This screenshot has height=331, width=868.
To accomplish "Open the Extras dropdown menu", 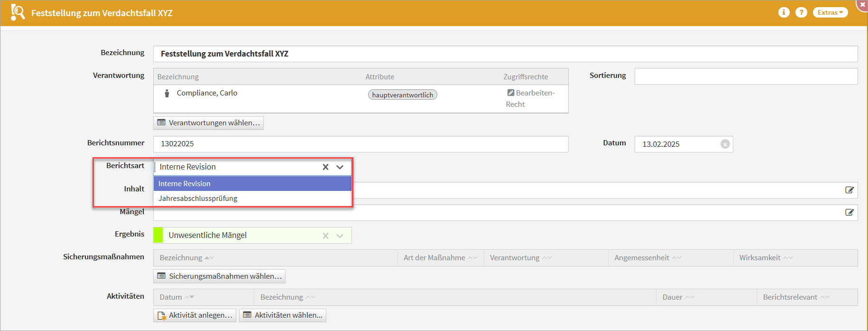I will tap(830, 12).
